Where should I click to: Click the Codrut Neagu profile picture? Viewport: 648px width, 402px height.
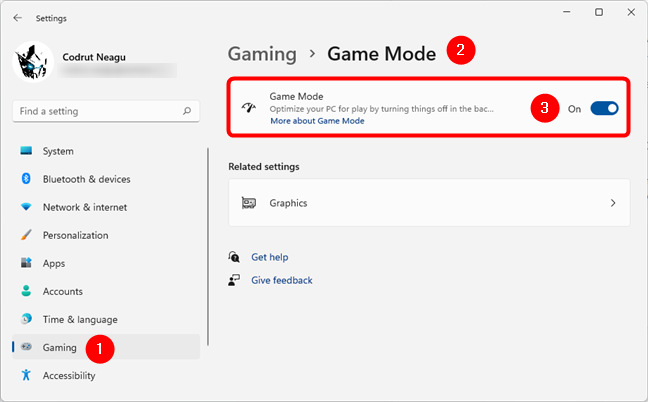[32, 62]
